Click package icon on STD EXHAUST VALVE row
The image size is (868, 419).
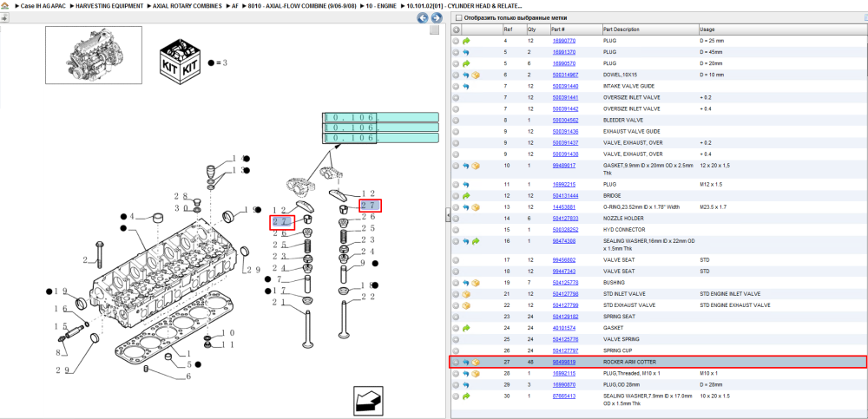466,305
